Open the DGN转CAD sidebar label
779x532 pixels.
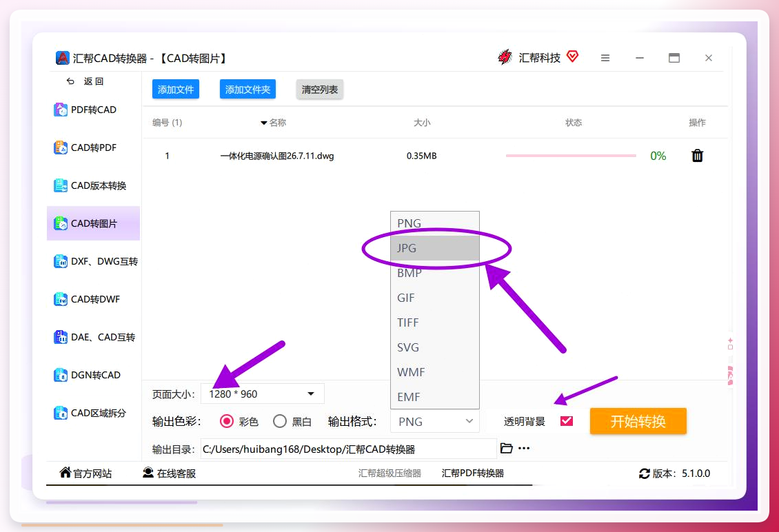click(x=95, y=375)
